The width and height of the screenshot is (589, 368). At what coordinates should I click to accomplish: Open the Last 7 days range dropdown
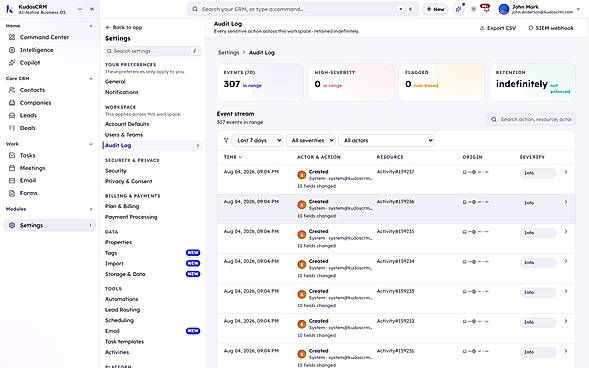tap(257, 140)
